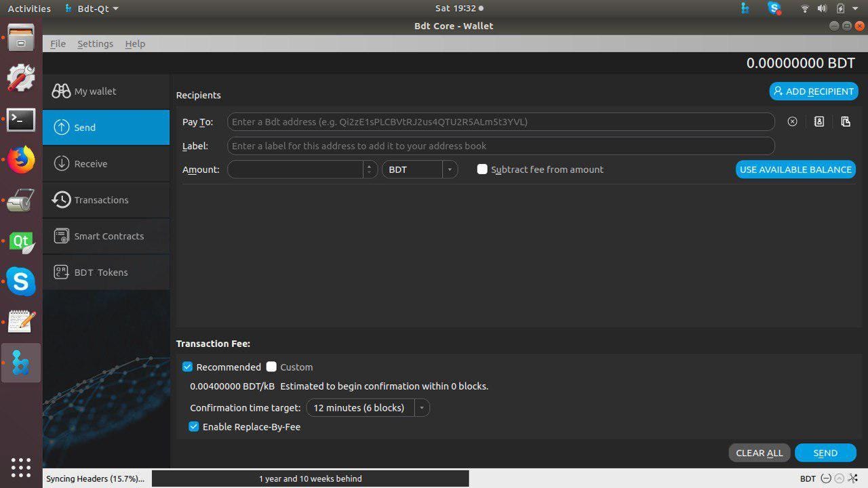Select the Recommended fee option

pos(188,367)
